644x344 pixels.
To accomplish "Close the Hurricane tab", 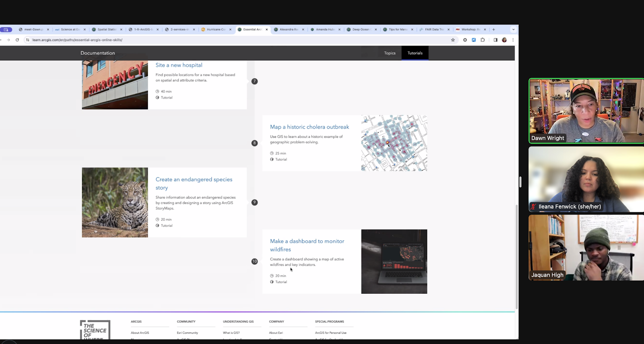I will point(230,29).
